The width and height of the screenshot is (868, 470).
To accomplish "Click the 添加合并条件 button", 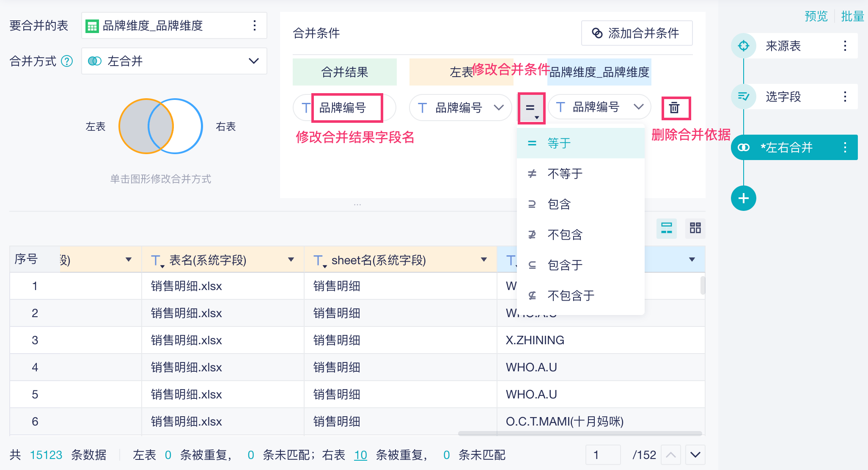I will [637, 33].
